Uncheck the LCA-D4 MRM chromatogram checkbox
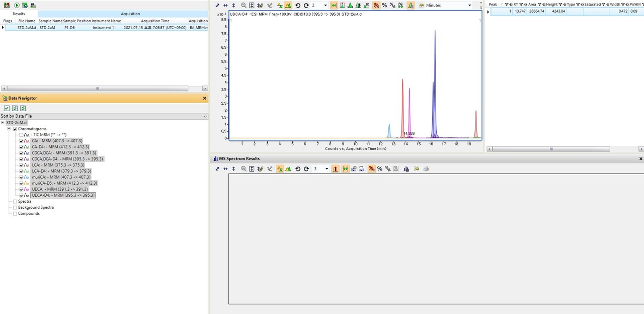Screen dimensions: 644x314 [21, 171]
